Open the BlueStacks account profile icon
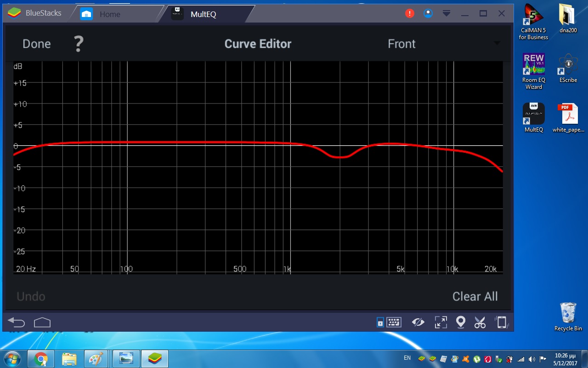This screenshot has height=368, width=588. click(428, 13)
